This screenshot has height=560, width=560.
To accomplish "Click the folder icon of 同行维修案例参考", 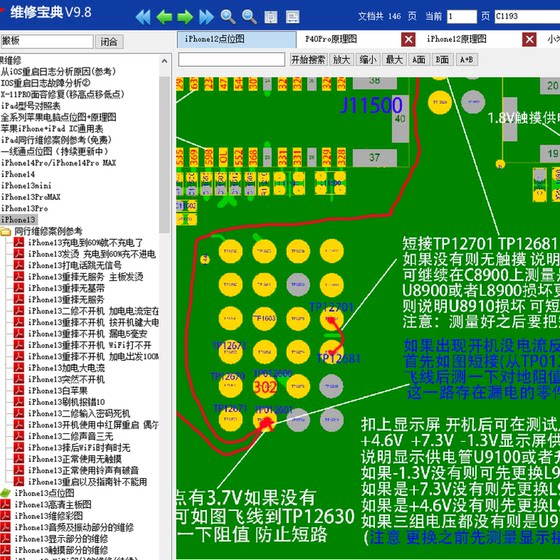I will tap(5, 231).
